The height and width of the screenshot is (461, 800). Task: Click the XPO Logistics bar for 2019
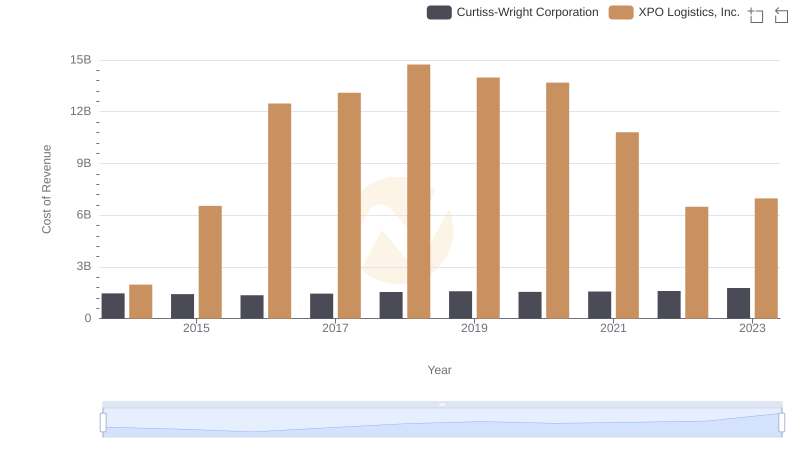click(x=488, y=198)
